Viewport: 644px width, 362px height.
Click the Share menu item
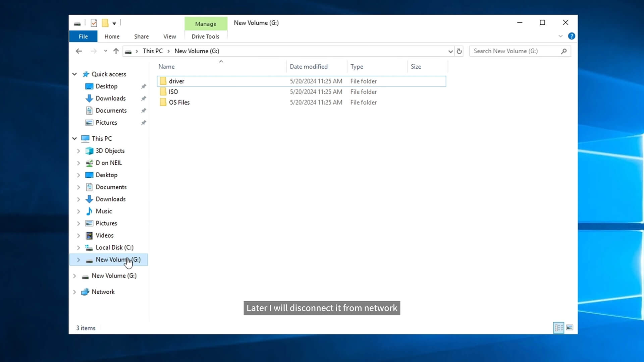click(141, 36)
